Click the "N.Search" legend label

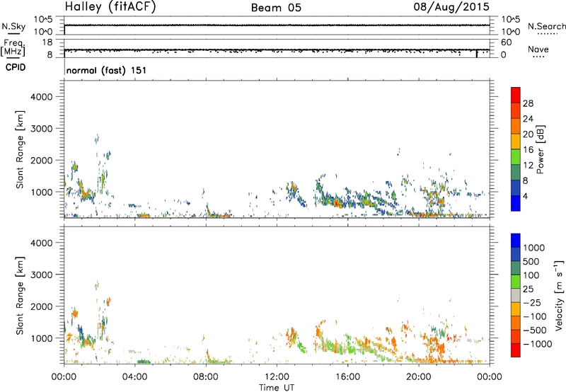[x=546, y=26]
